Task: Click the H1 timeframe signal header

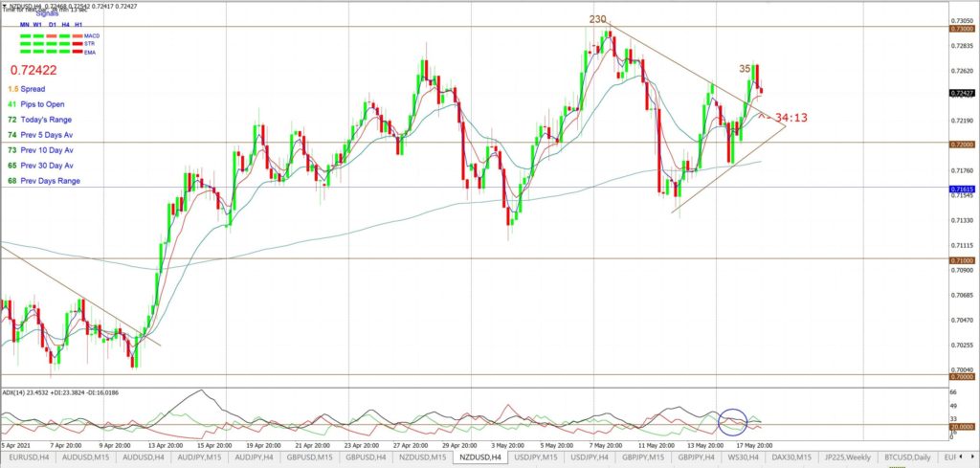Action: click(x=78, y=24)
